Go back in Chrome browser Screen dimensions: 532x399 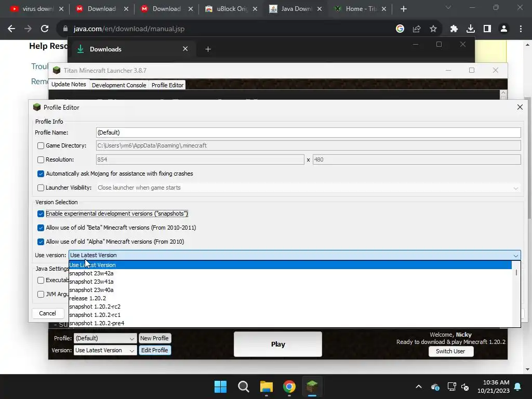(x=11, y=29)
